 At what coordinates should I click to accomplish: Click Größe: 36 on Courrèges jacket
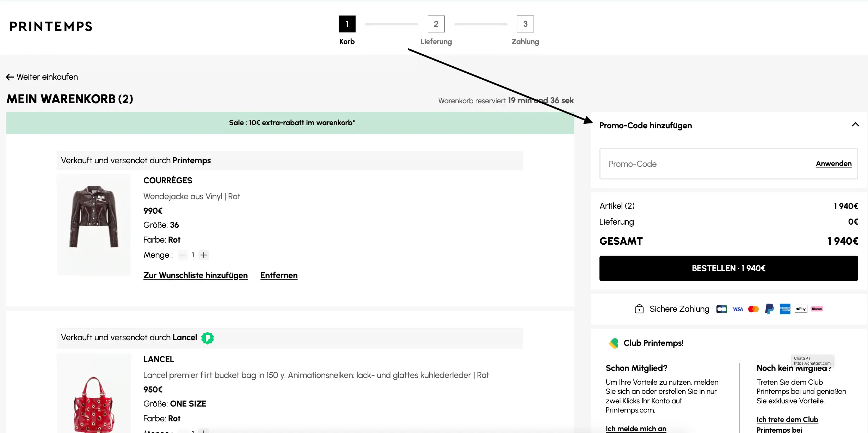coord(161,225)
